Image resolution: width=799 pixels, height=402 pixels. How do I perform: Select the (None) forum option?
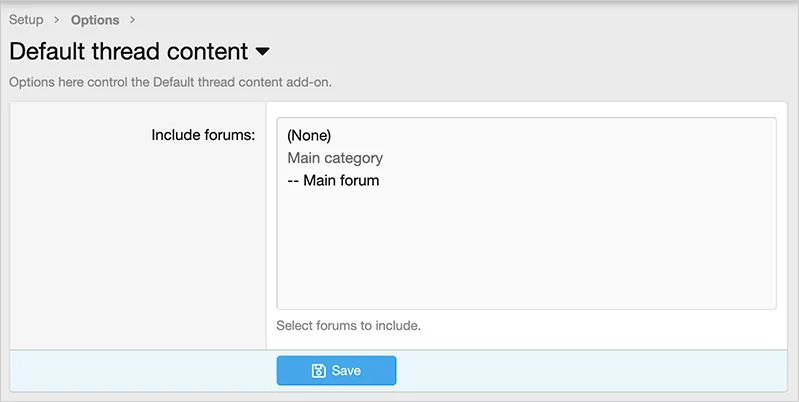[x=308, y=135]
